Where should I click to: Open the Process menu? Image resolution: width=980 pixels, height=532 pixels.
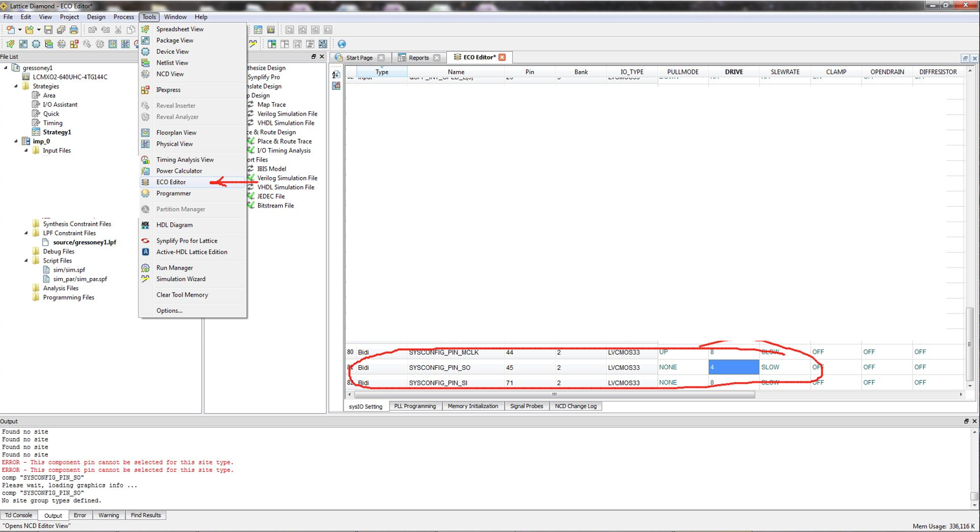(x=124, y=17)
